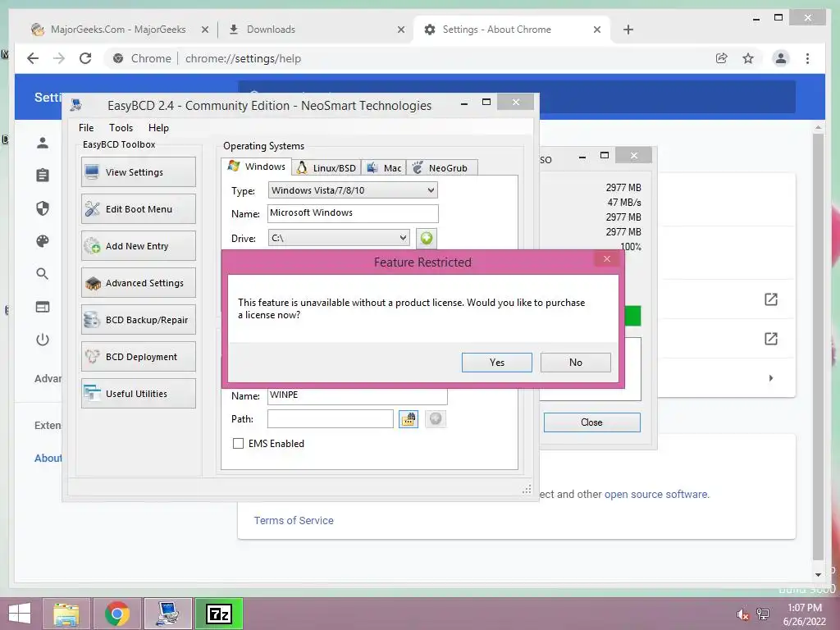840x630 pixels.
Task: Open View Settings in EasyBCD Toolbox
Action: coord(138,172)
